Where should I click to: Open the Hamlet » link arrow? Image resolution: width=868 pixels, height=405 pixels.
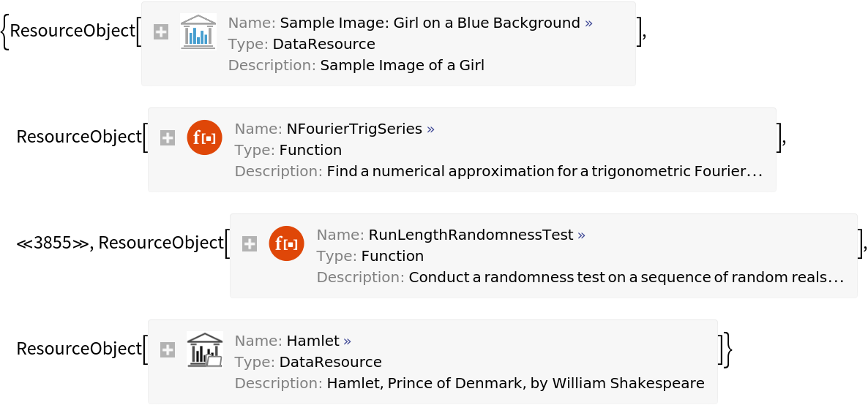347,341
